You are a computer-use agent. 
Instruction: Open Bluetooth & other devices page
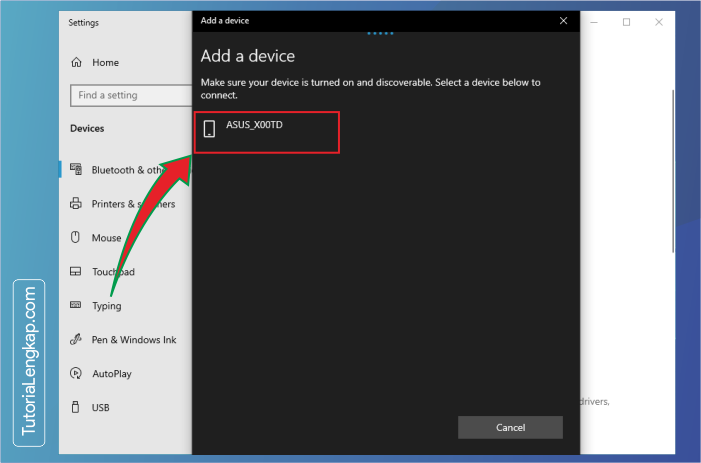[126, 170]
